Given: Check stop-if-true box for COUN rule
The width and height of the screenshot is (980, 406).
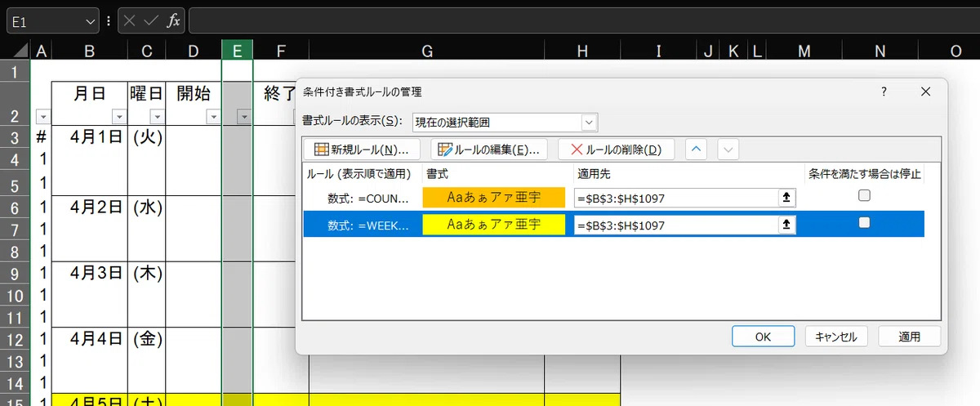Looking at the screenshot, I should [x=864, y=195].
